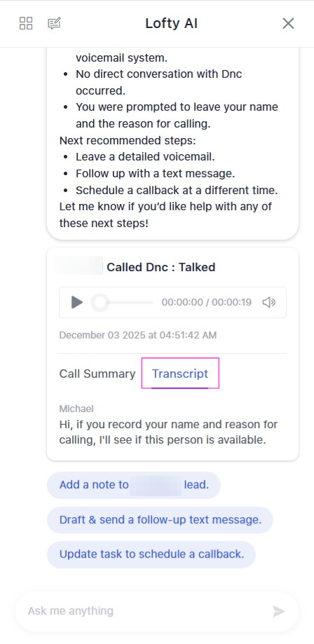Start a new chat with the compose icon
This screenshot has height=644, width=314.
click(x=54, y=23)
